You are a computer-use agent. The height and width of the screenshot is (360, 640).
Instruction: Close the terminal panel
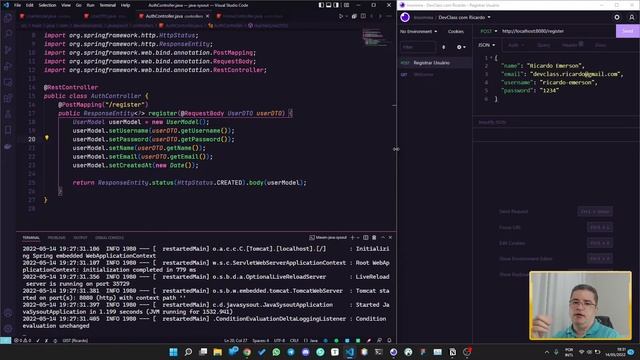390,238
